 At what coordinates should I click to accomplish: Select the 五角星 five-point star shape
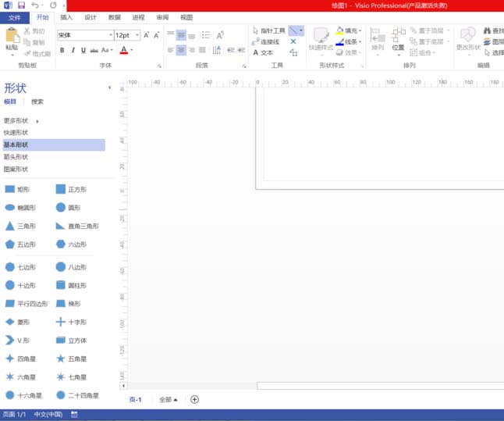coord(72,359)
